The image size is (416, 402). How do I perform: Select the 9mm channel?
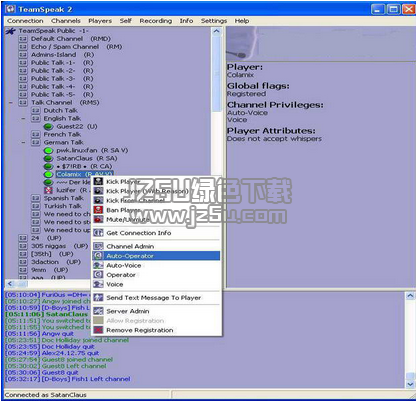(x=49, y=270)
